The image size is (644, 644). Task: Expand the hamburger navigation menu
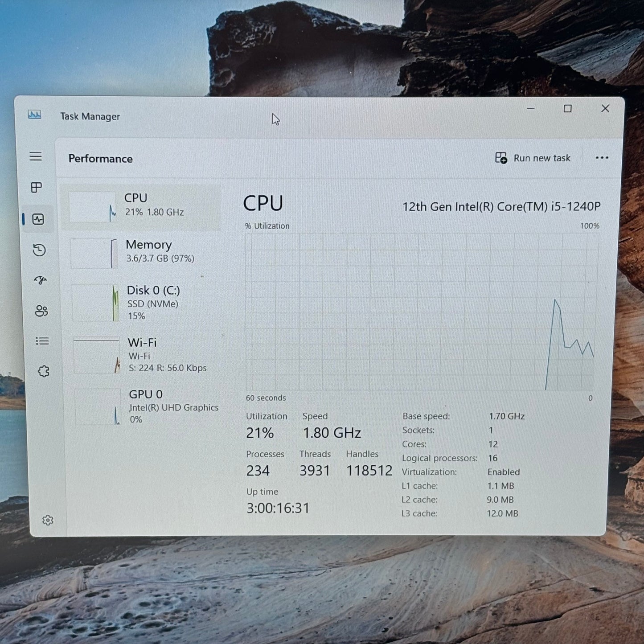coord(36,156)
